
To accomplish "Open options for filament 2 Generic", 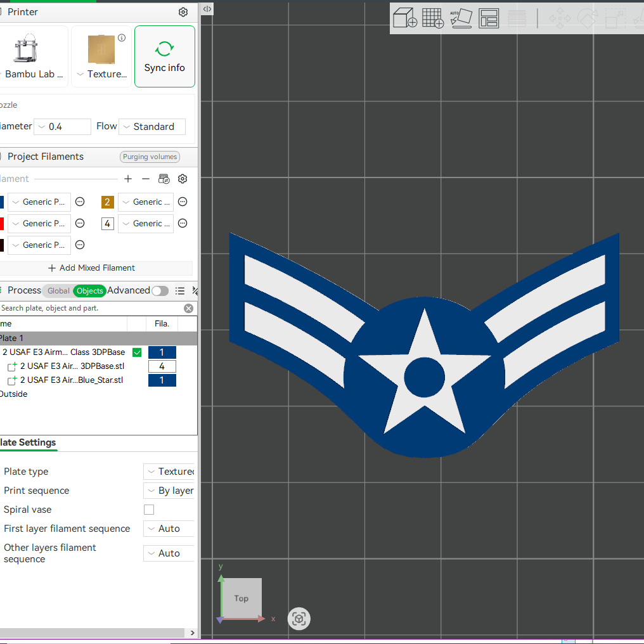I will 183,202.
